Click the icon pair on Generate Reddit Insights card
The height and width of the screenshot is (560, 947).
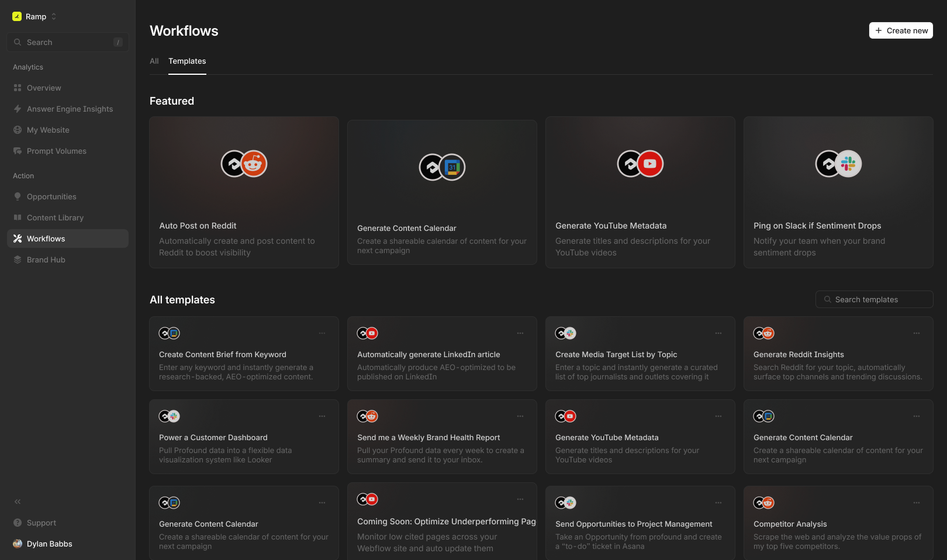pyautogui.click(x=763, y=333)
